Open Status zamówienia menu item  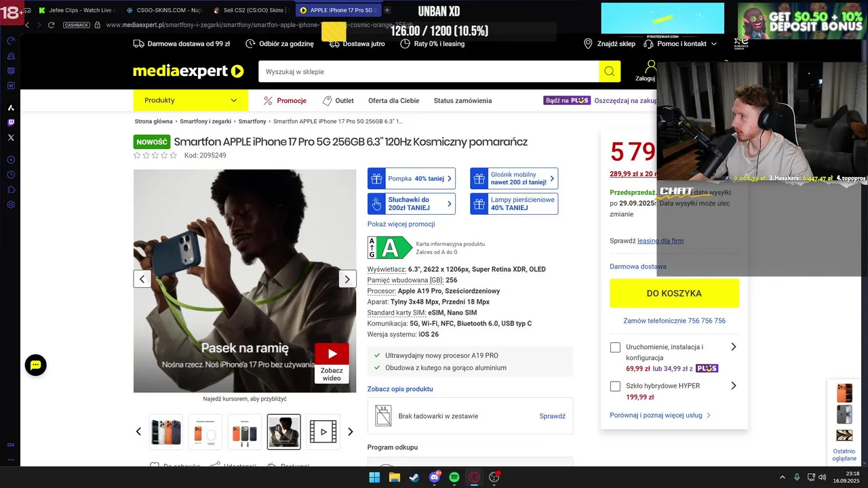point(462,100)
